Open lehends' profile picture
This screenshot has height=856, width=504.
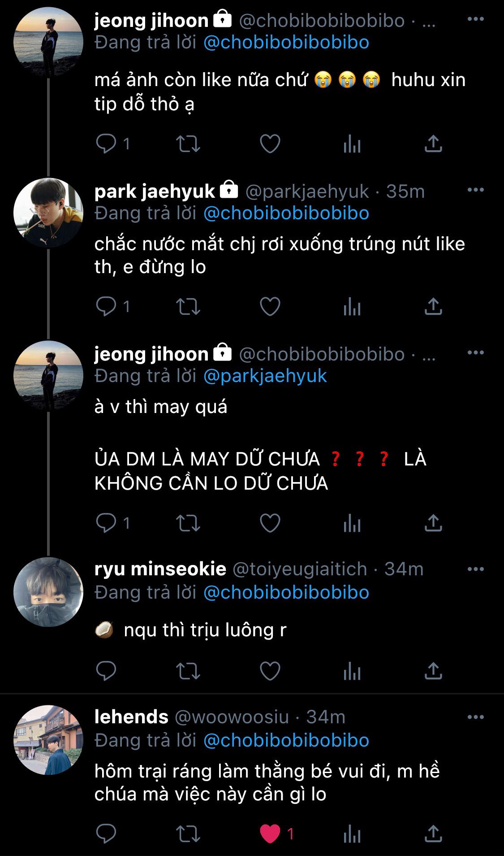click(x=48, y=740)
